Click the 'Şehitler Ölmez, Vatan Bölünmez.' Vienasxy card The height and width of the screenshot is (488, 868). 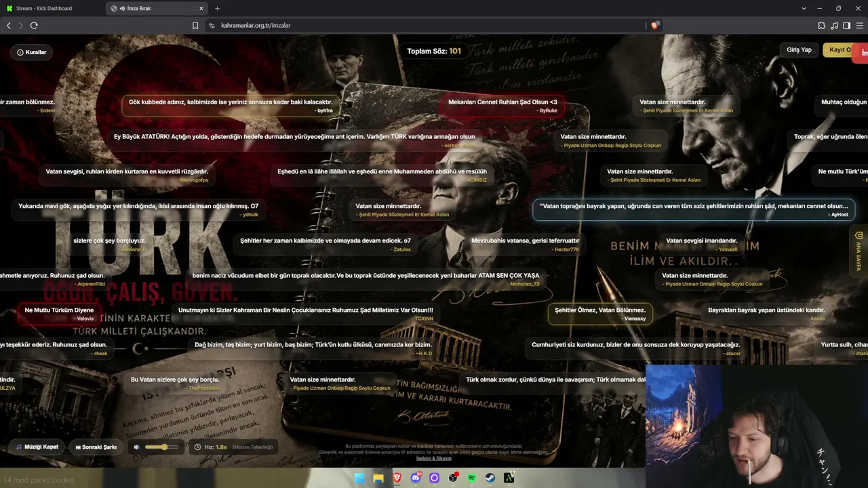coord(600,314)
